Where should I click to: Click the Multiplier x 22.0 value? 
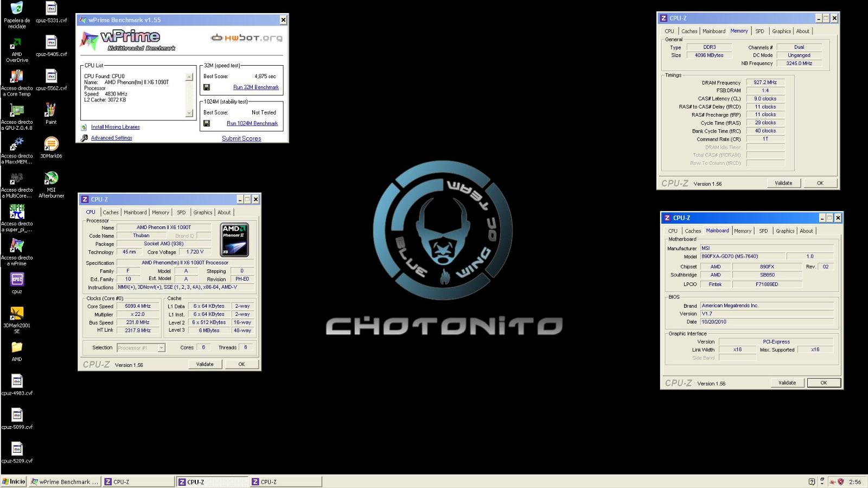pos(138,315)
